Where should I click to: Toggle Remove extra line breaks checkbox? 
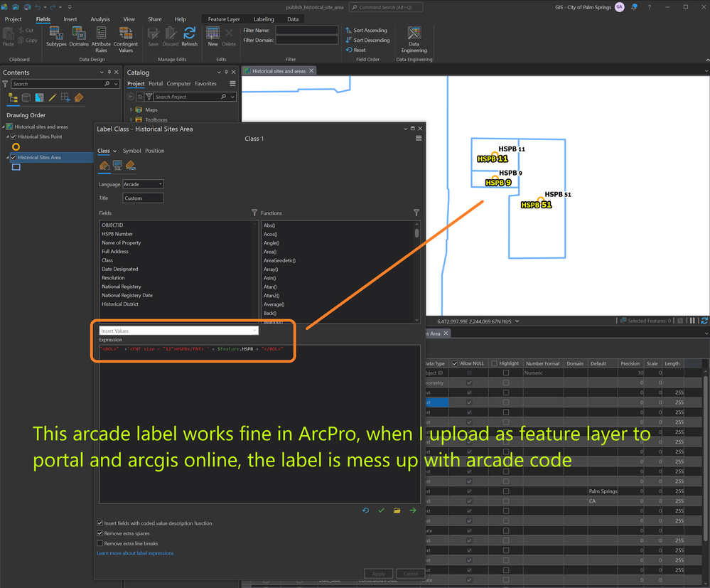pos(100,543)
